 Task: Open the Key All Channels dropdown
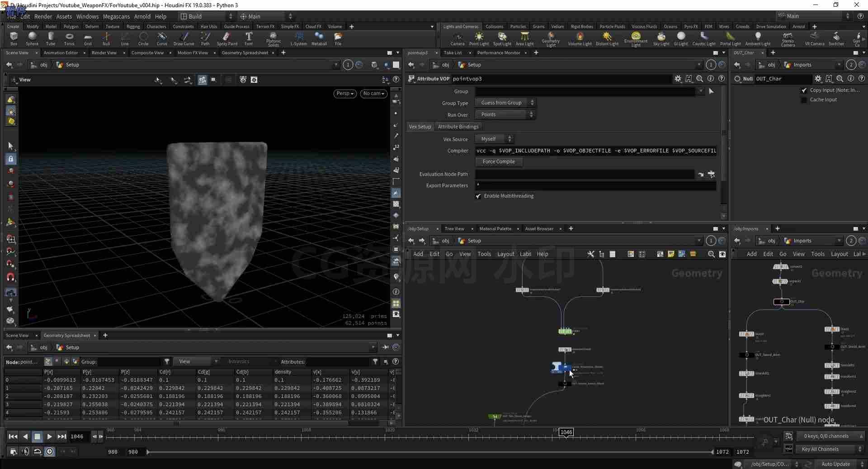click(831, 449)
